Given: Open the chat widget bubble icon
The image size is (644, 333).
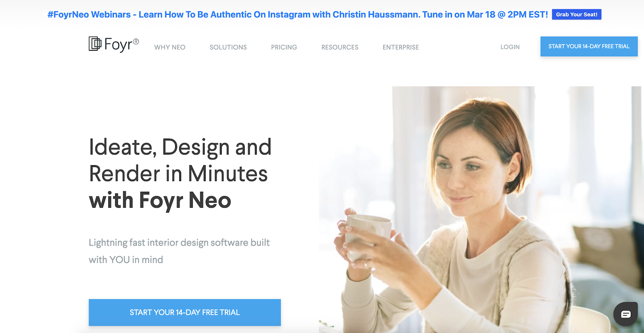Looking at the screenshot, I should (625, 314).
